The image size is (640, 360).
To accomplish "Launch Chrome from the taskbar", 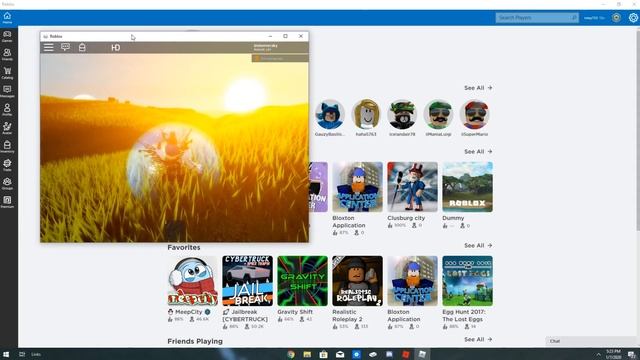I will click(x=291, y=354).
